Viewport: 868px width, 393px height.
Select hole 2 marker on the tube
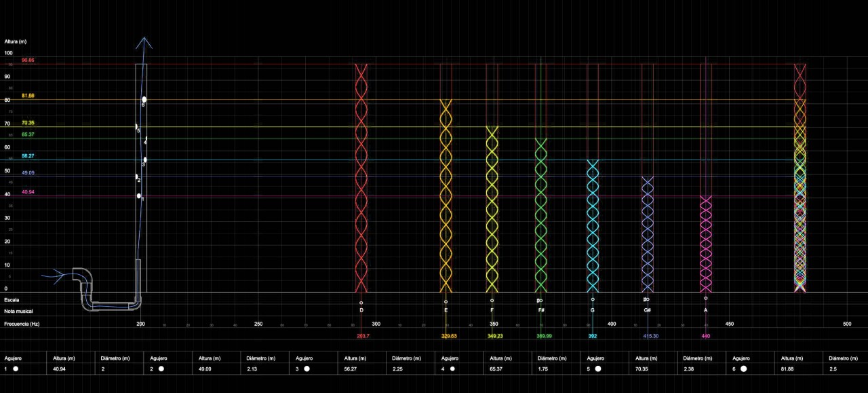[137, 176]
